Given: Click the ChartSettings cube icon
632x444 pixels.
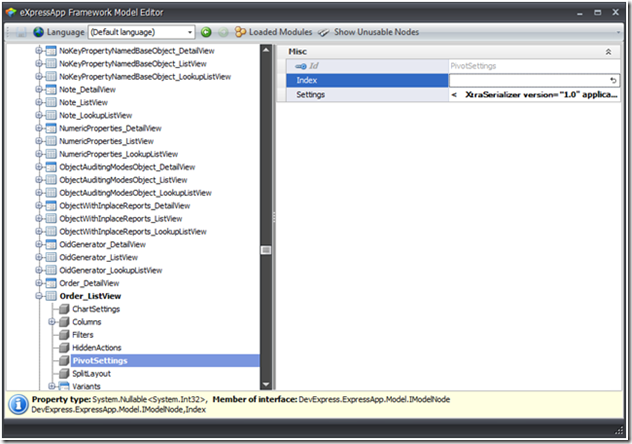Looking at the screenshot, I should pyautogui.click(x=64, y=309).
